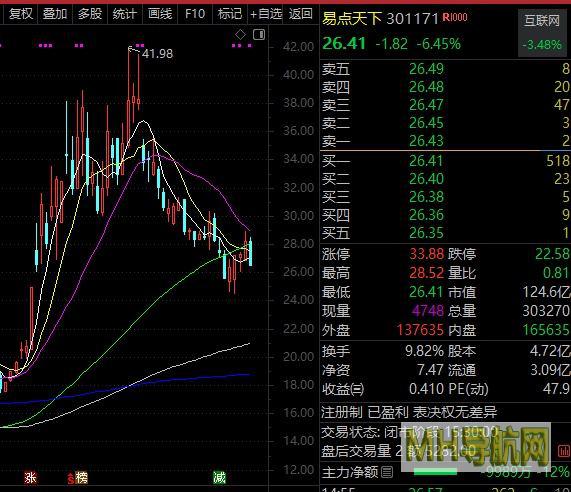Toggle the side panel layout icon
571x492 pixels.
point(259,35)
